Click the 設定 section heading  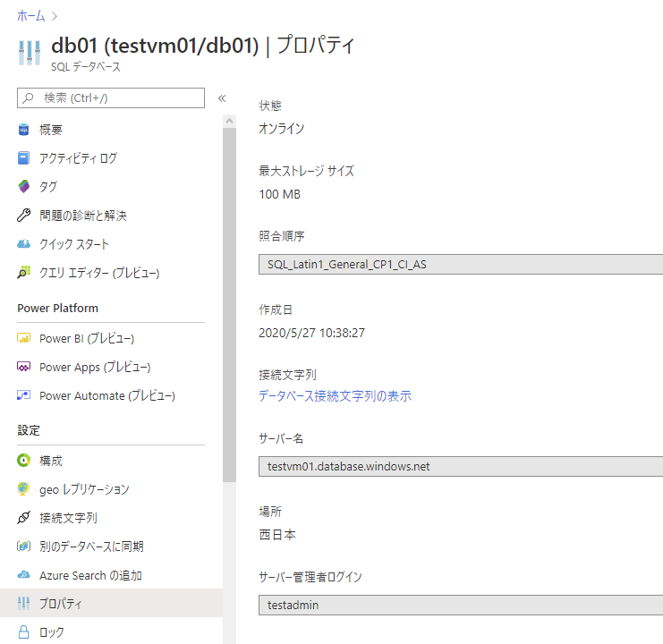[x=29, y=430]
